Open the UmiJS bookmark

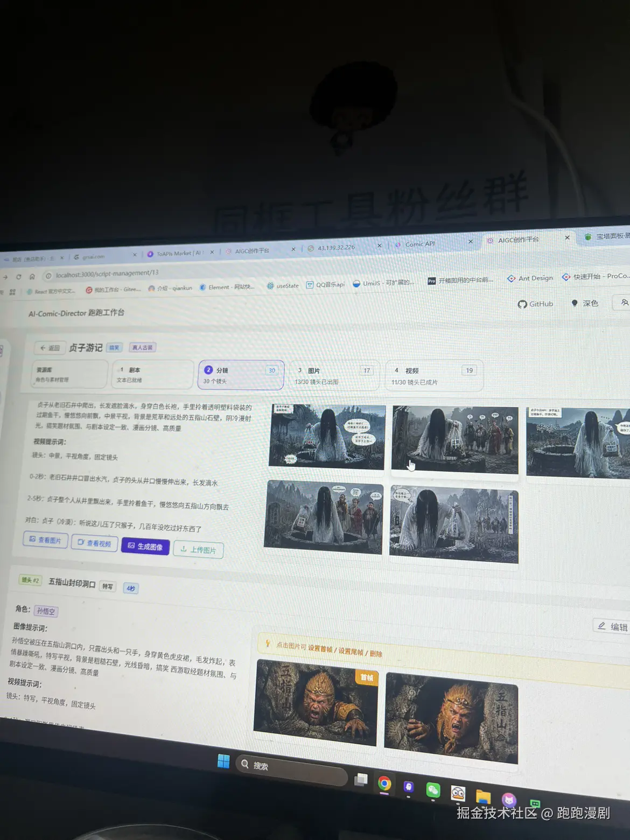[x=383, y=283]
